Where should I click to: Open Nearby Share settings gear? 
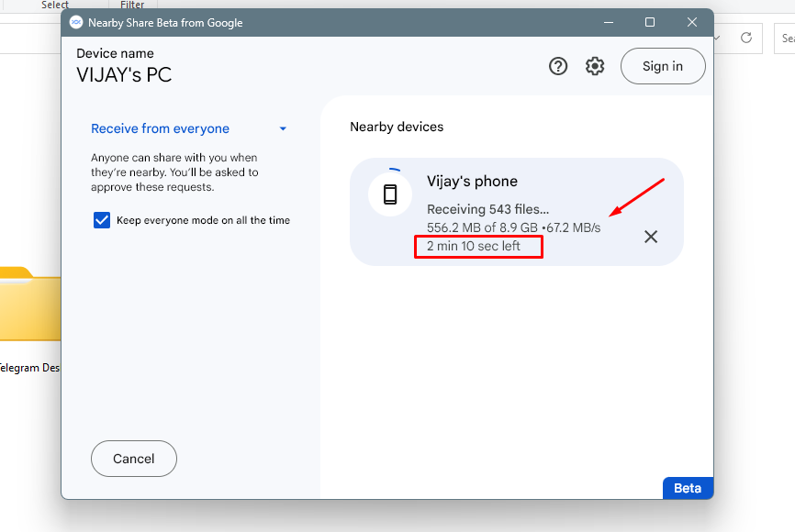click(595, 66)
